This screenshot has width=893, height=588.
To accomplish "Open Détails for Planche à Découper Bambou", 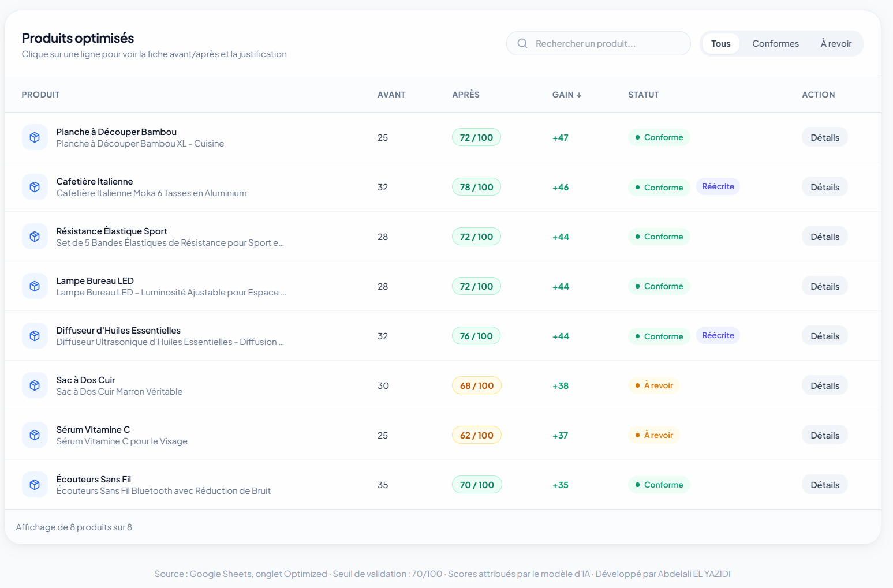I will pos(824,137).
